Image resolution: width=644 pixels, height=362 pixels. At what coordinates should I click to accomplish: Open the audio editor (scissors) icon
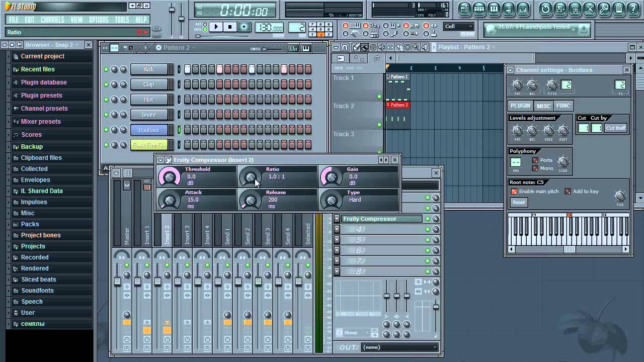tap(589, 9)
